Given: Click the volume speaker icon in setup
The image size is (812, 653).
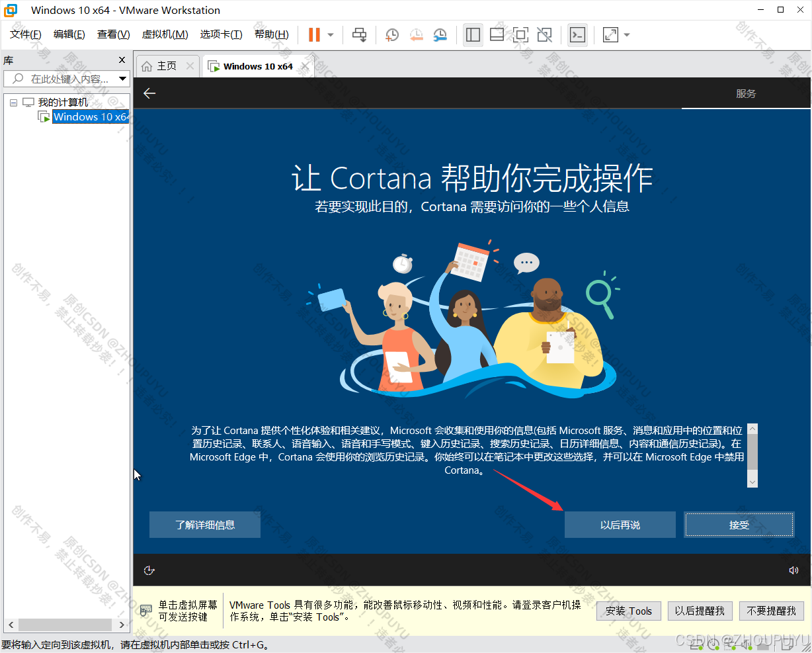Looking at the screenshot, I should pyautogui.click(x=793, y=570).
